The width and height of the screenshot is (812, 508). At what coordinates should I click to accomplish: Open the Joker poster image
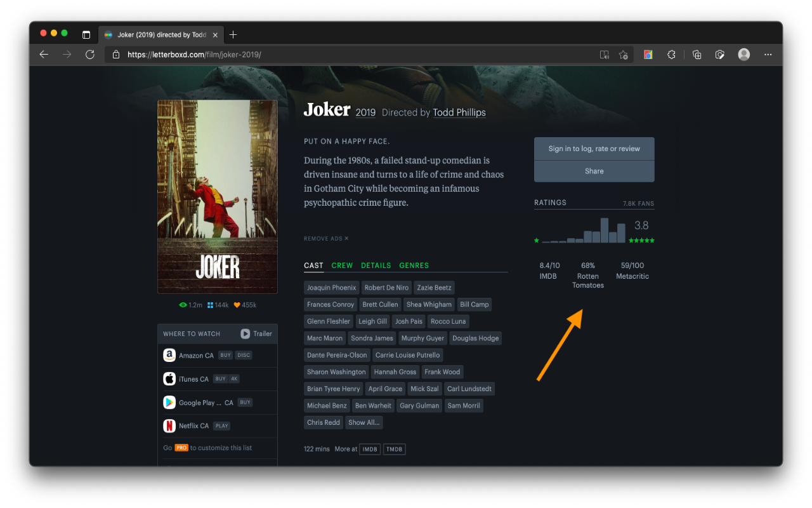[x=218, y=197]
